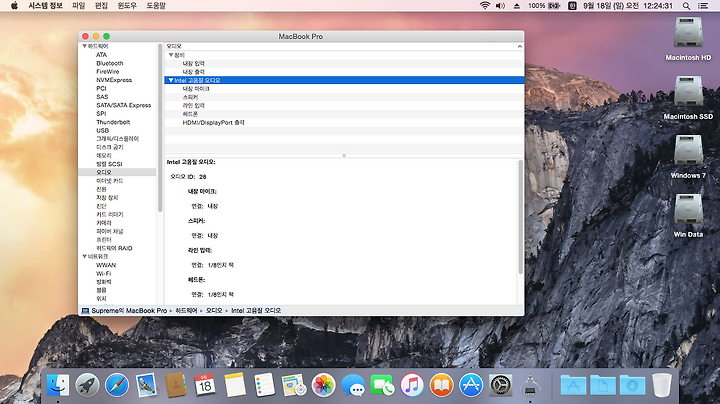Click Intel 고음질 오디오 in path bar
The width and height of the screenshot is (720, 404).
point(256,311)
